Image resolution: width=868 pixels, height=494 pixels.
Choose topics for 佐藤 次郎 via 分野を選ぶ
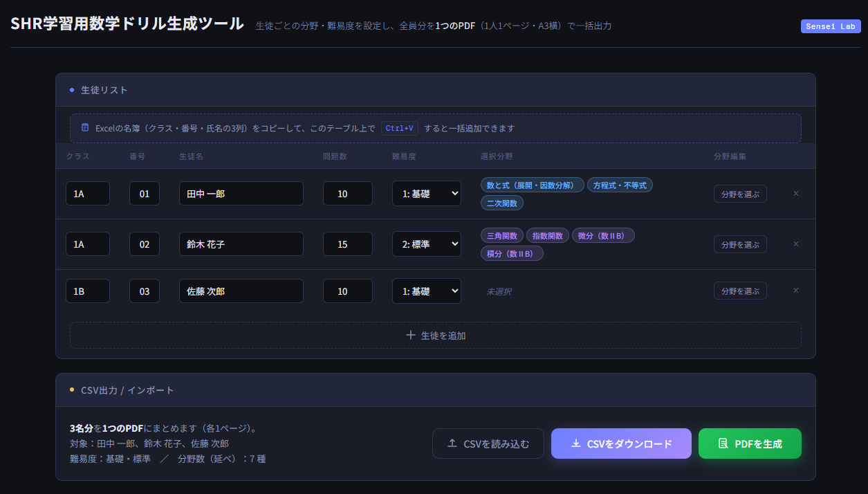[x=739, y=291]
